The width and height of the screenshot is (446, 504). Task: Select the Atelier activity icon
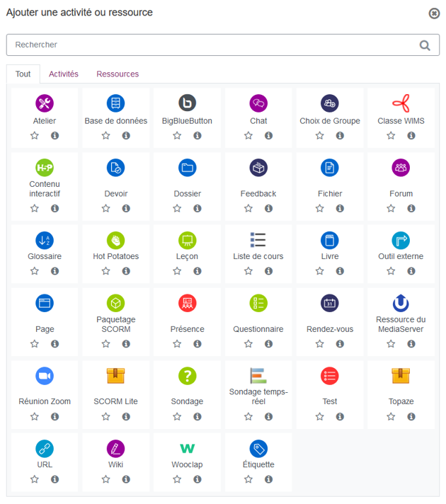(45, 103)
